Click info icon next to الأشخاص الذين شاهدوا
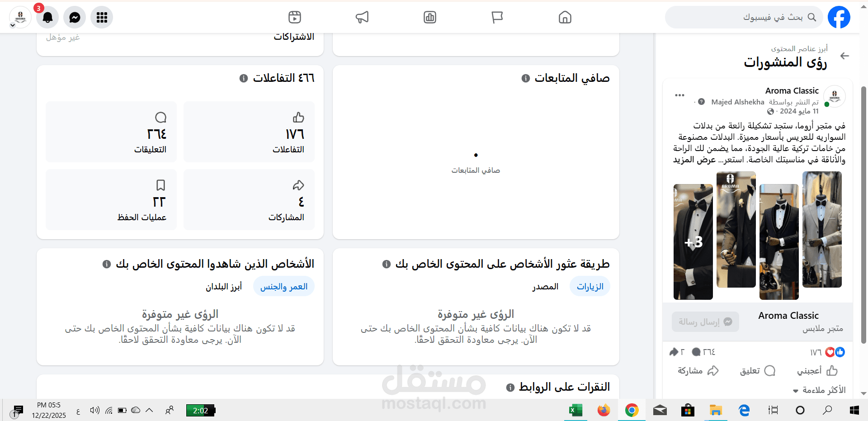Screen dimensions: 868x421 tap(107, 264)
